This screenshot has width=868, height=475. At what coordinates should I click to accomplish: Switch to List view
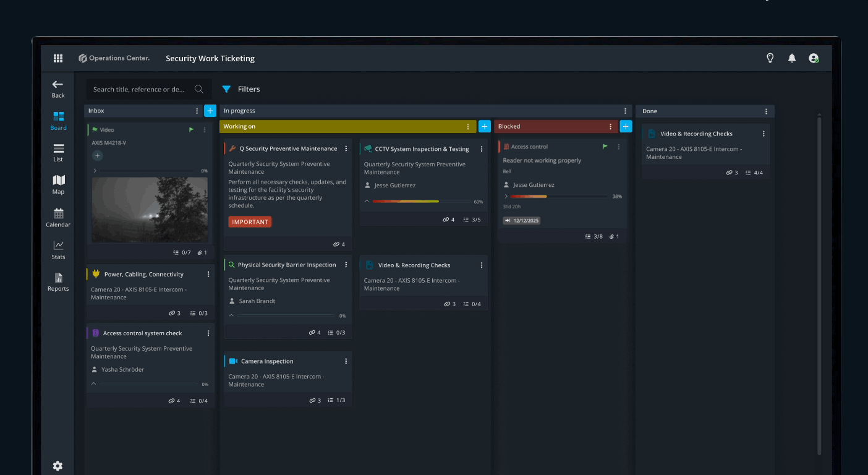58,153
